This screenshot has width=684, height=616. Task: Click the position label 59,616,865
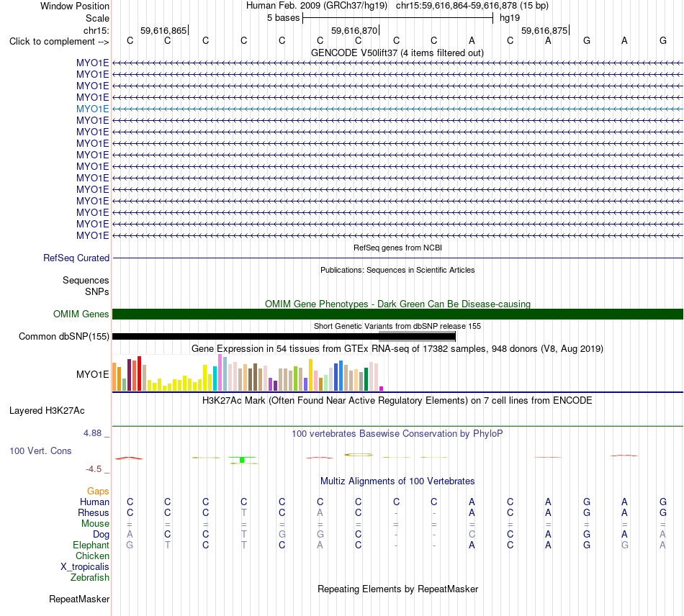click(x=163, y=30)
